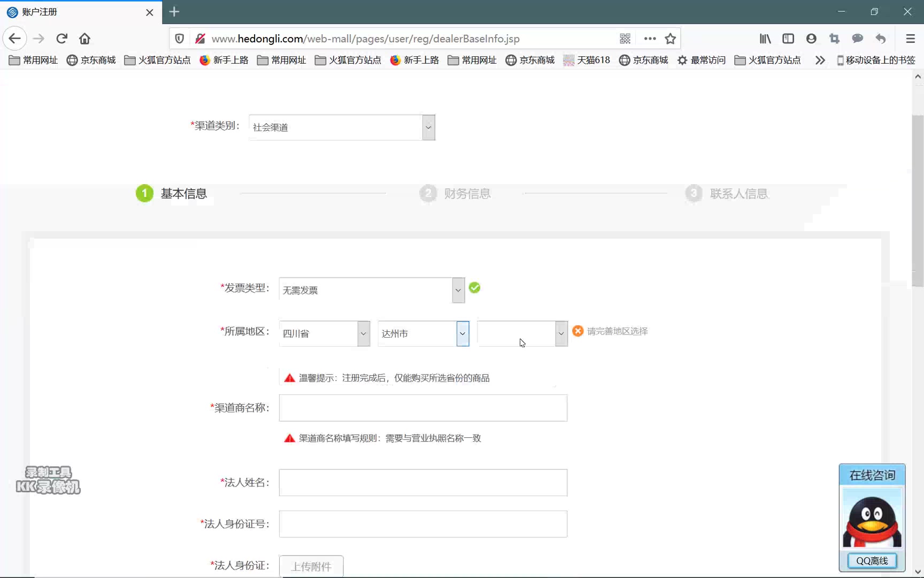
Task: Click the red warning triangle beside 温馨提示
Action: tap(289, 378)
